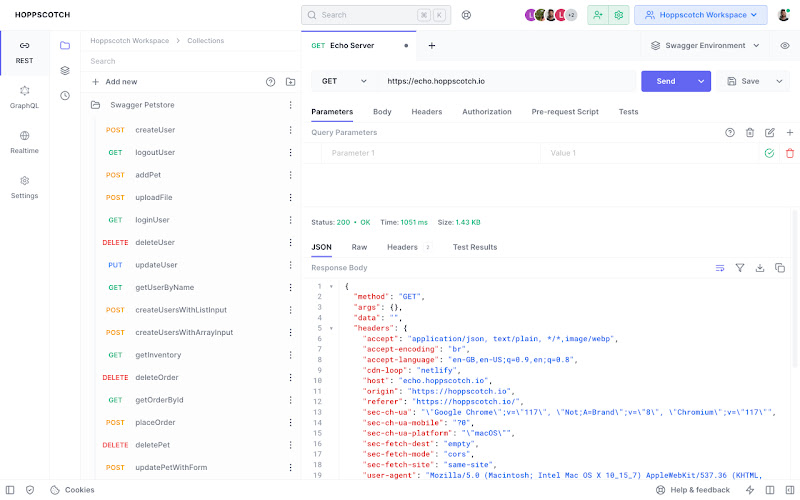Open the shortcuts lightning icon
This screenshot has height=500, width=800.
click(749, 490)
